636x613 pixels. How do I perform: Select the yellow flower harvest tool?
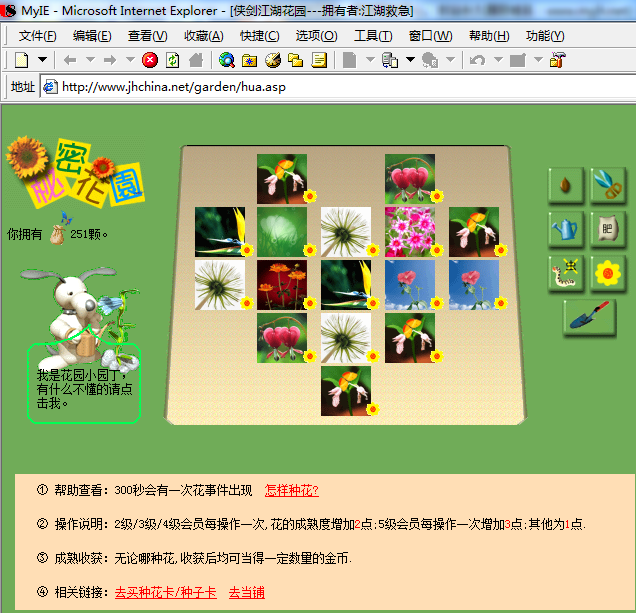(608, 273)
